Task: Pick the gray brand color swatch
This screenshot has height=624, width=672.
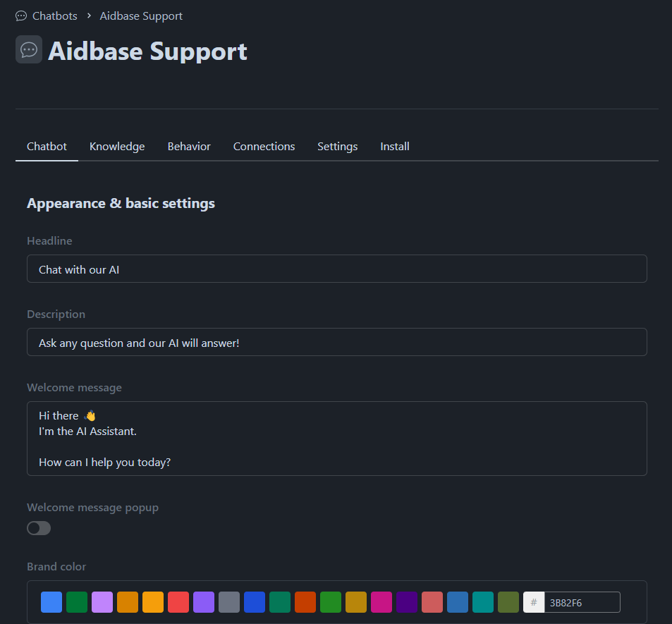Action: click(229, 602)
